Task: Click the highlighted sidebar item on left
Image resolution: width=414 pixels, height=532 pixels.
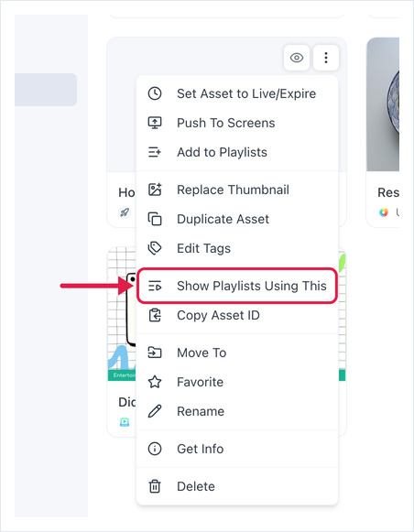Action: pyautogui.click(x=46, y=90)
